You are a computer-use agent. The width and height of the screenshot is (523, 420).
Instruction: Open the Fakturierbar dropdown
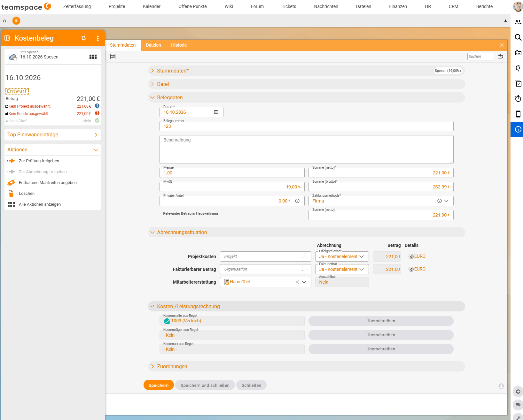pyautogui.click(x=342, y=269)
